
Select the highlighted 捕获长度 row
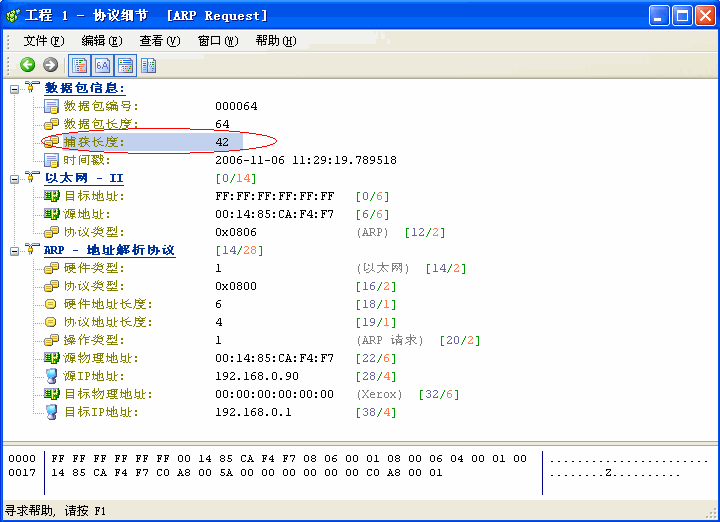pos(152,142)
